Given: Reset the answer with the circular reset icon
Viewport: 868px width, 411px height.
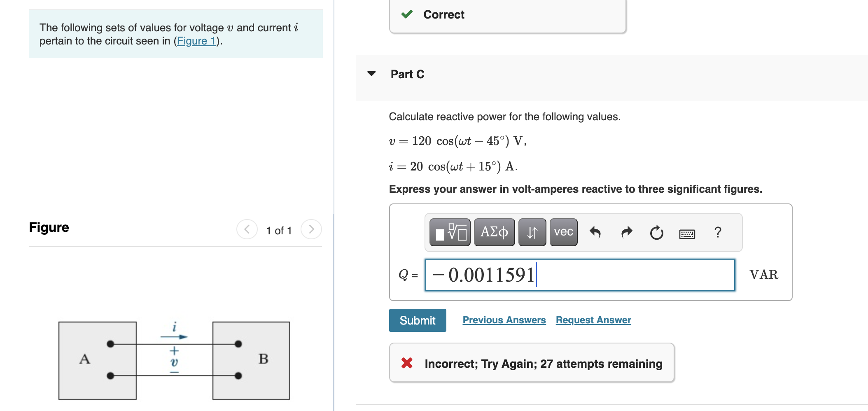Looking at the screenshot, I should (x=656, y=232).
